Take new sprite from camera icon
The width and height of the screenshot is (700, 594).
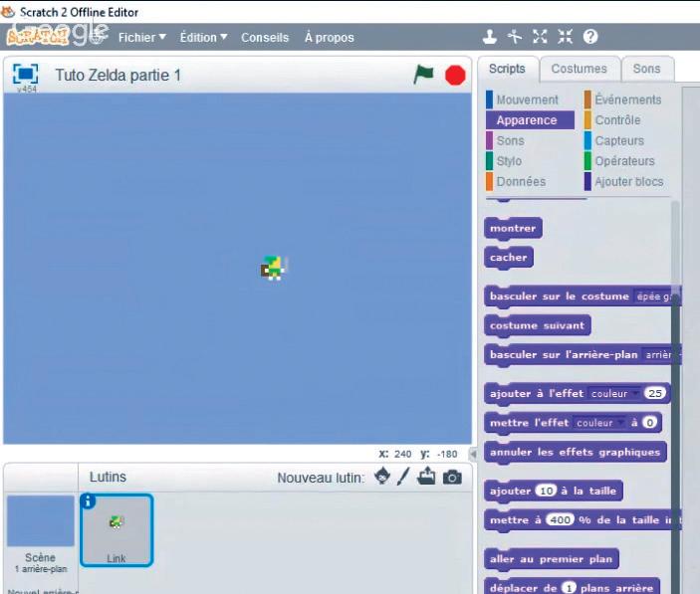tap(452, 478)
